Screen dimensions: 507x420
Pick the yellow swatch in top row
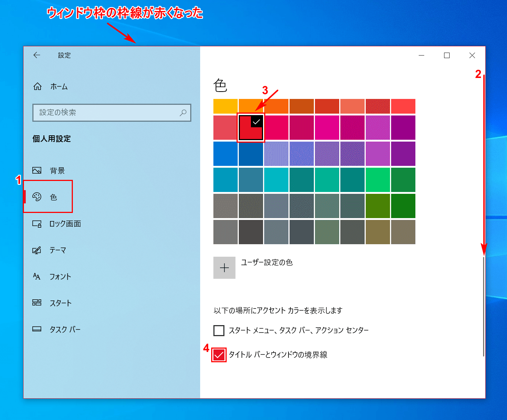225,106
